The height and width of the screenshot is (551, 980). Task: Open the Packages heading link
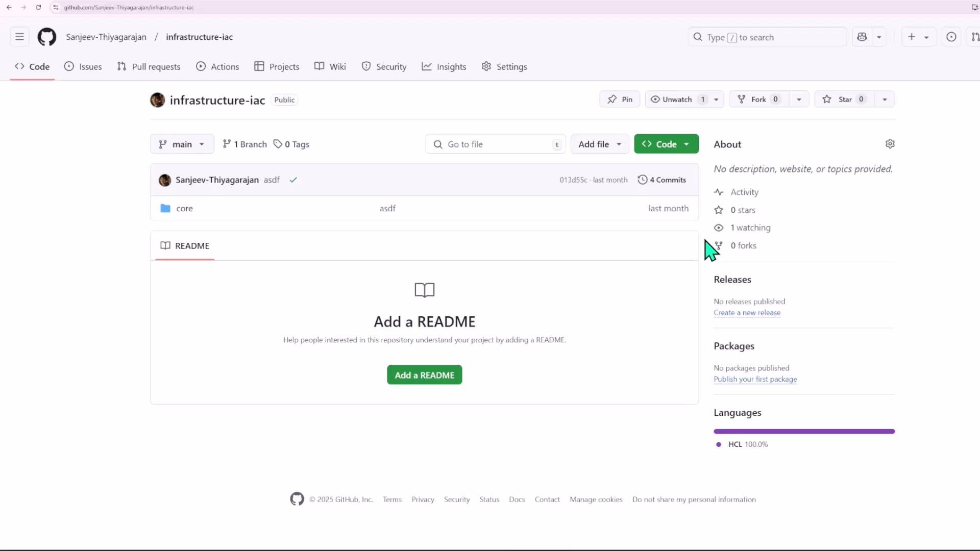pyautogui.click(x=734, y=346)
